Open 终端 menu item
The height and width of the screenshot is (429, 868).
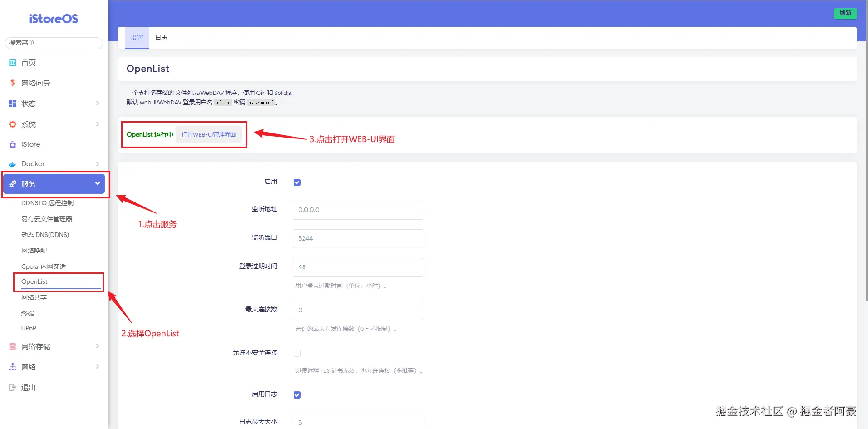(x=28, y=313)
